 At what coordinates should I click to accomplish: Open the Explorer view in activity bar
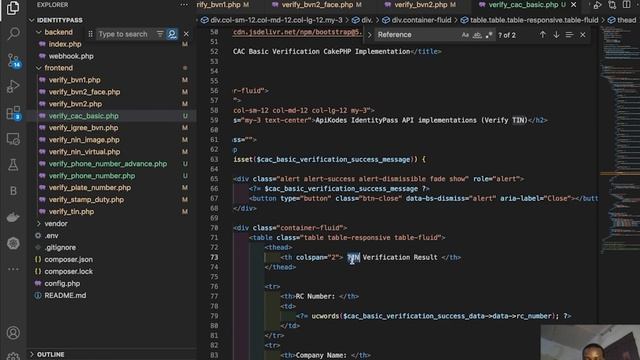(x=13, y=8)
